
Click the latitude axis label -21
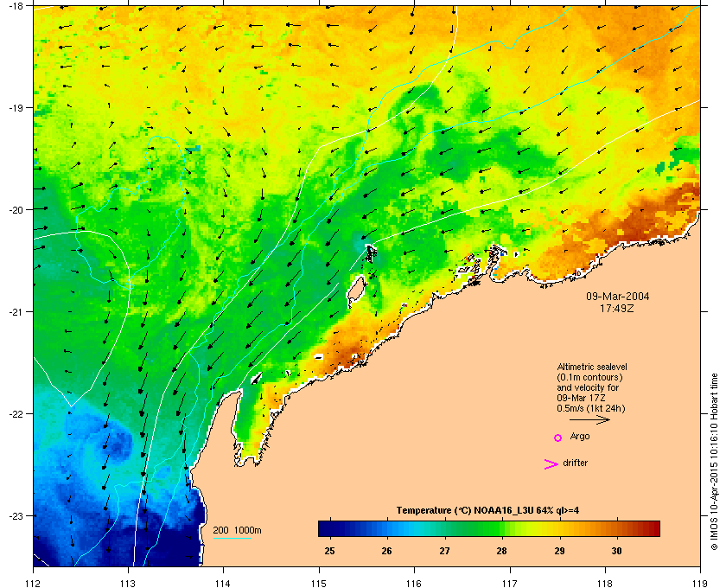click(x=16, y=311)
